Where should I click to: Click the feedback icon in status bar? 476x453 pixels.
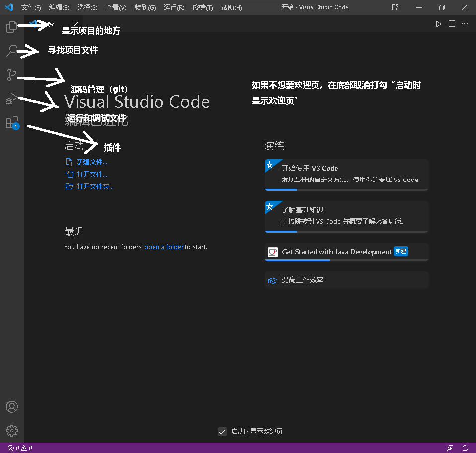(x=450, y=448)
